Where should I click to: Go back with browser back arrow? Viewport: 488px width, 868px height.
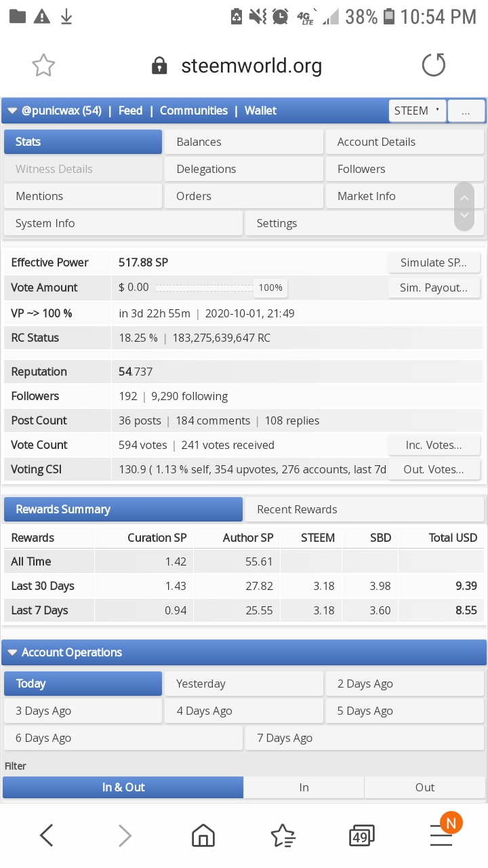click(46, 835)
